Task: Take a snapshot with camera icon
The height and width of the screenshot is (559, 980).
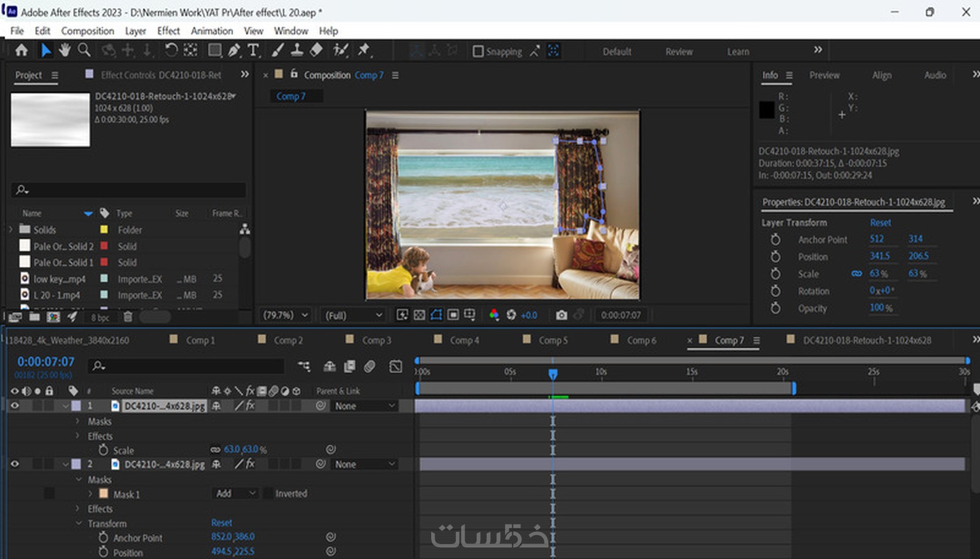Action: tap(561, 315)
